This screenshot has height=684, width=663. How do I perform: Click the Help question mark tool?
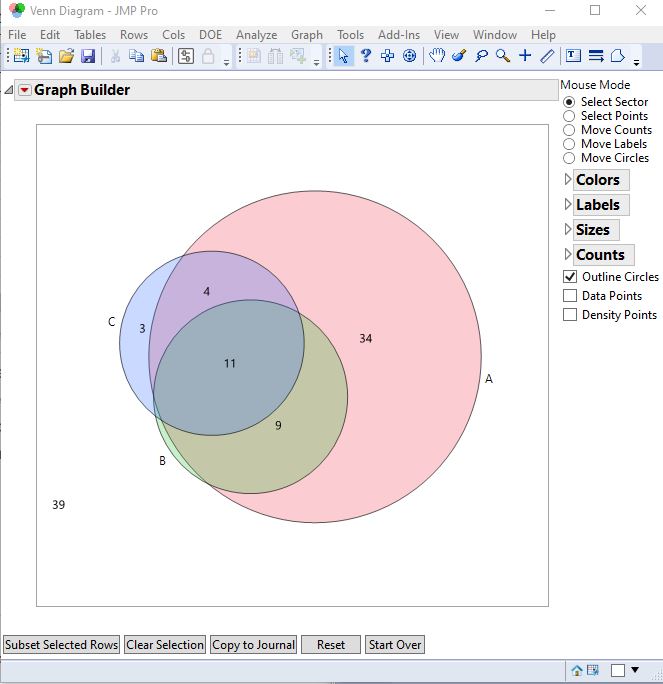coord(365,56)
